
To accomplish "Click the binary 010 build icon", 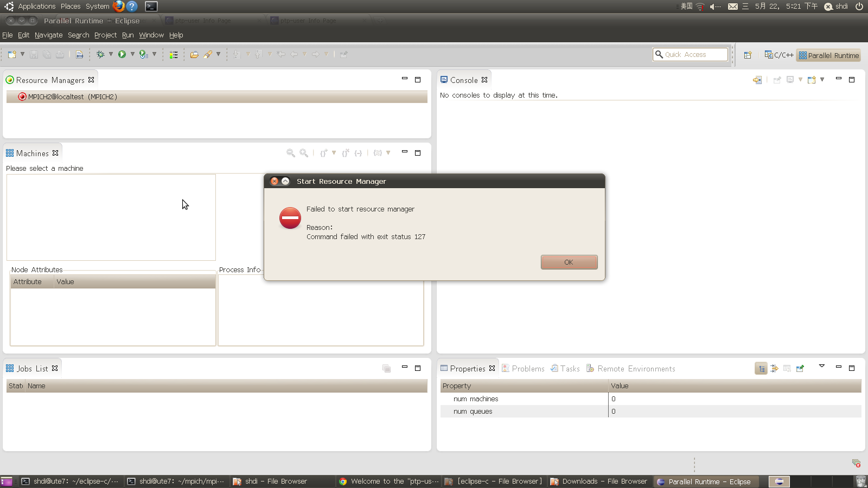I will (x=80, y=55).
